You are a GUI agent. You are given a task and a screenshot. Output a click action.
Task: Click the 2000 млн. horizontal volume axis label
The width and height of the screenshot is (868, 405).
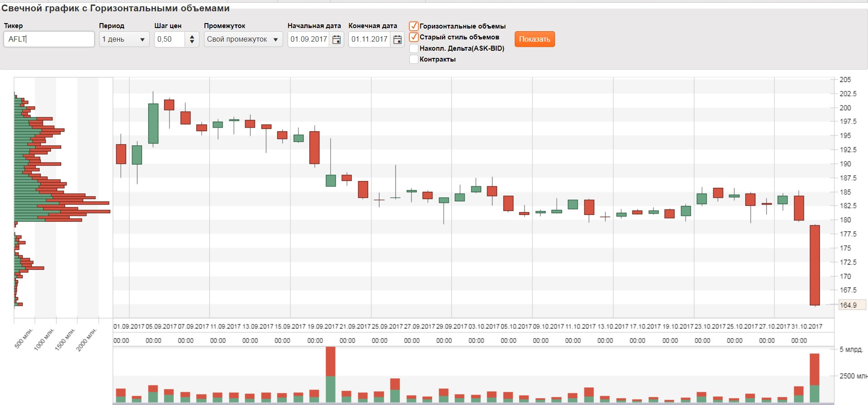click(x=87, y=340)
